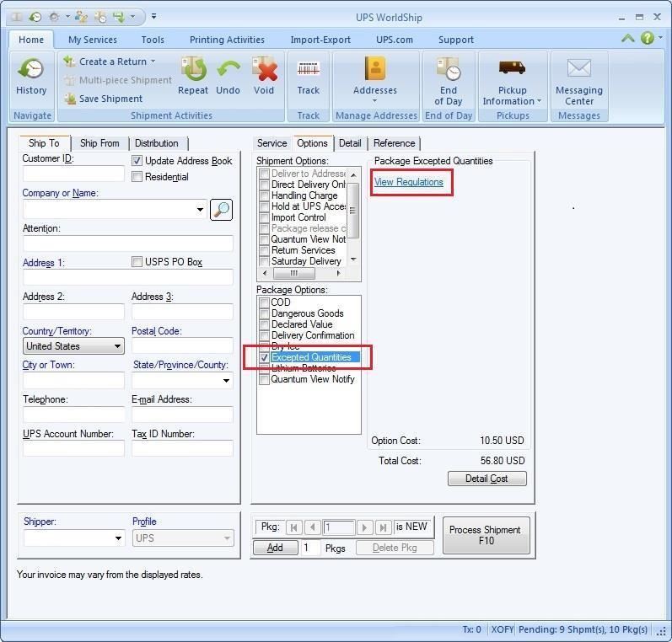Run End of Day icon
This screenshot has width=672, height=642.
point(449,69)
